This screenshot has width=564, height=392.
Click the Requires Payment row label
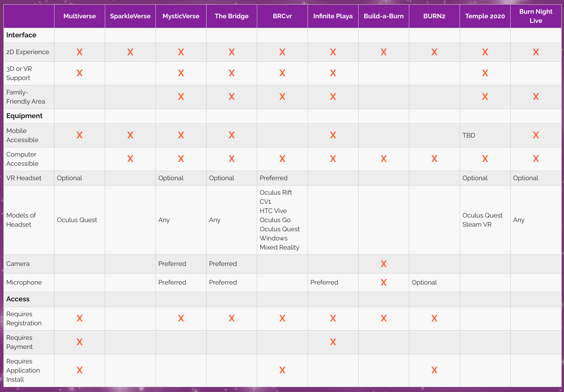(19, 342)
